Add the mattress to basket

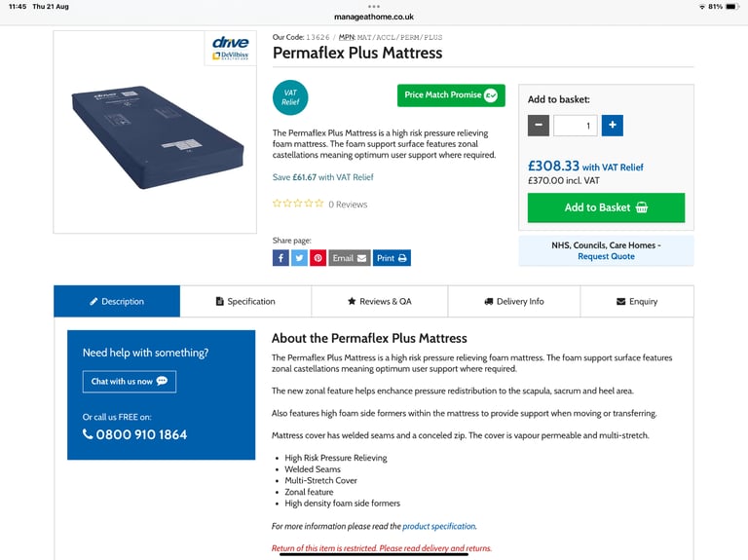click(606, 207)
